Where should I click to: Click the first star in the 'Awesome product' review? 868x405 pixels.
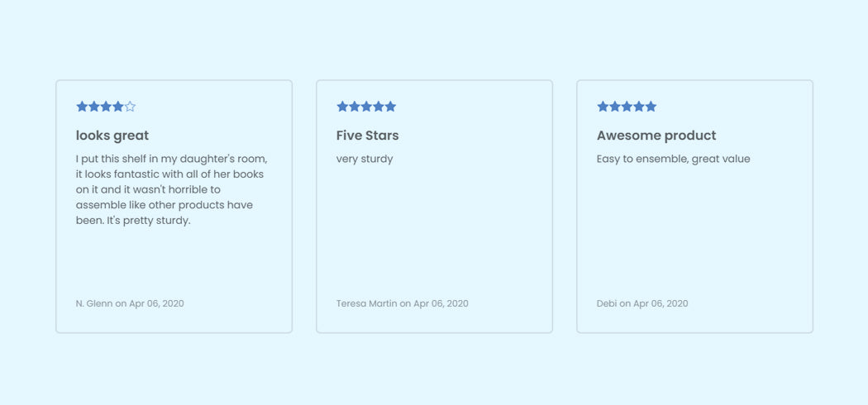click(603, 107)
